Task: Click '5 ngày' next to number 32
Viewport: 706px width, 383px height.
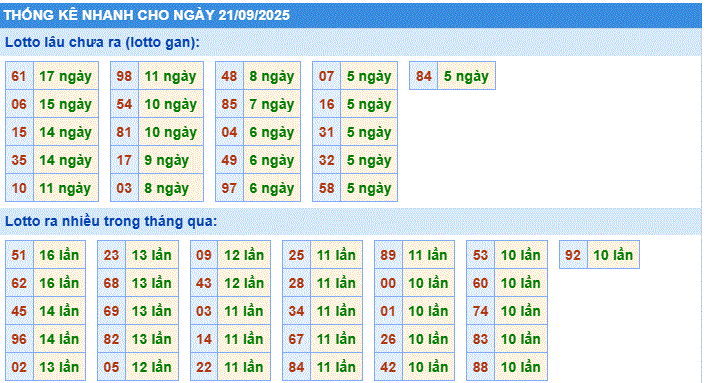Action: (x=369, y=160)
